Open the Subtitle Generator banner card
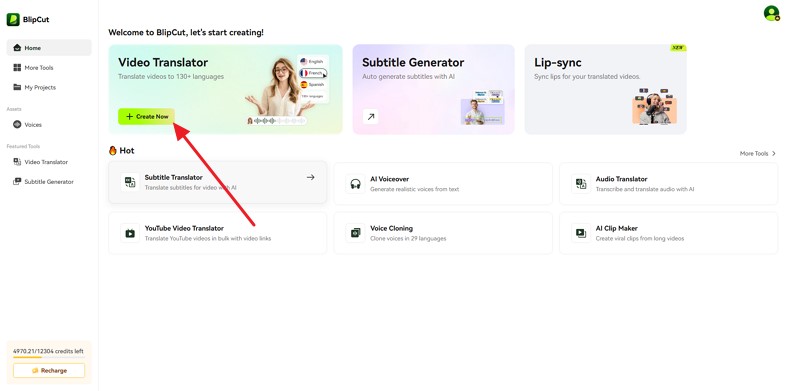 (x=434, y=89)
